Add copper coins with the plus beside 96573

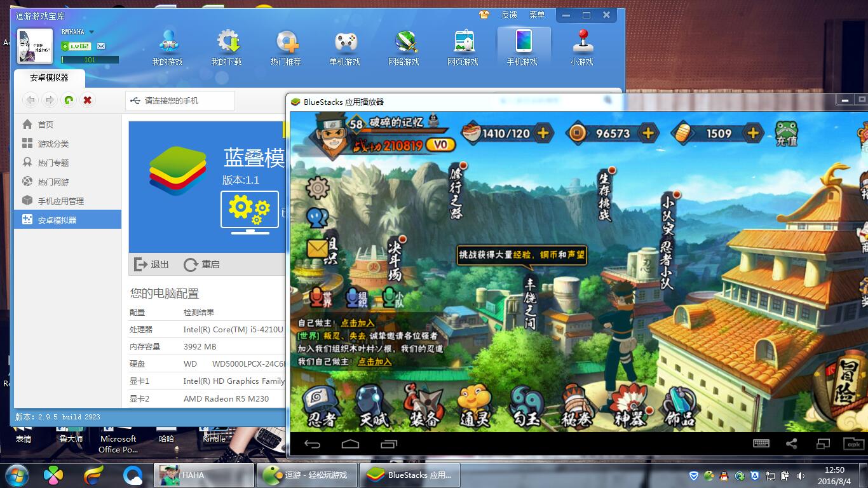(x=648, y=133)
